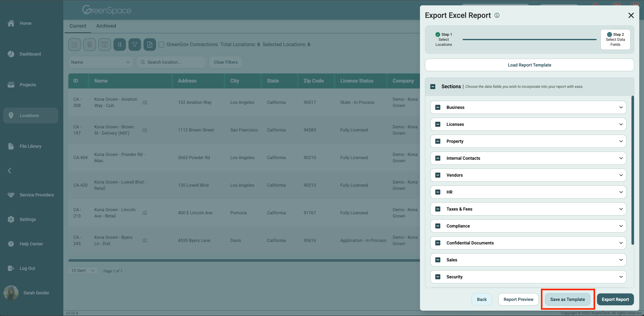
Task: Close the Export Excel Report panel
Action: tap(631, 15)
